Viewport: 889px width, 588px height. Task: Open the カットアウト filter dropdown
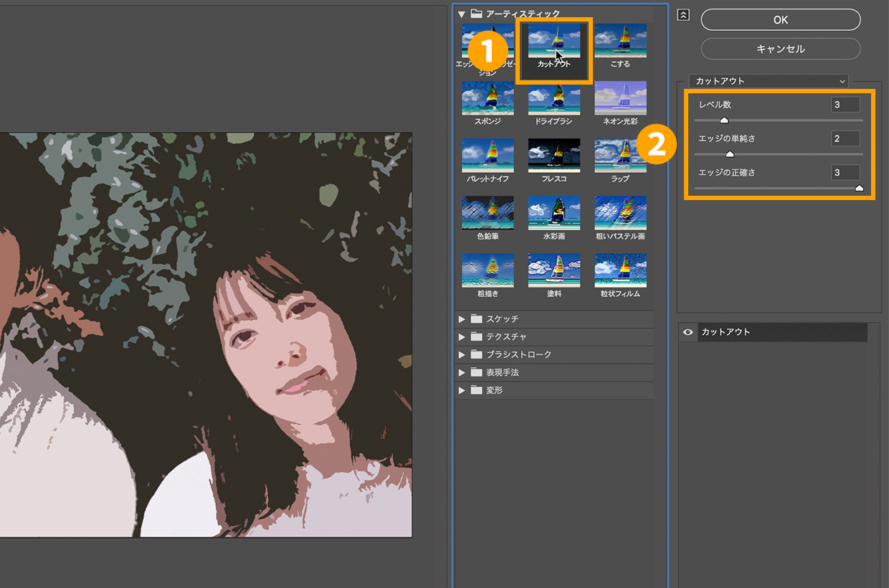pos(769,81)
